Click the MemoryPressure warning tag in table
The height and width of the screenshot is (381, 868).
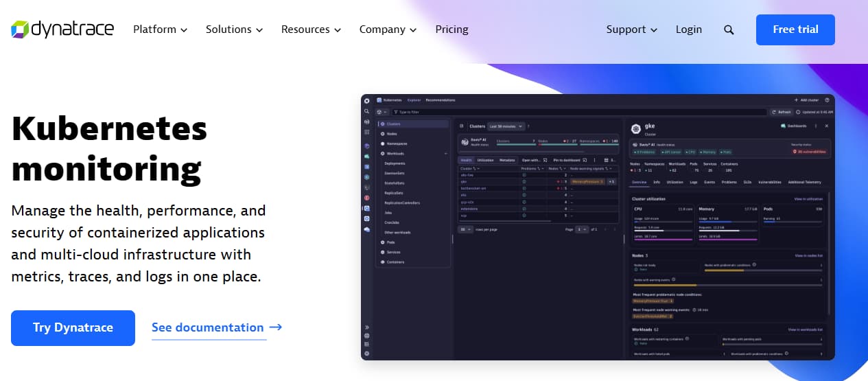(587, 181)
